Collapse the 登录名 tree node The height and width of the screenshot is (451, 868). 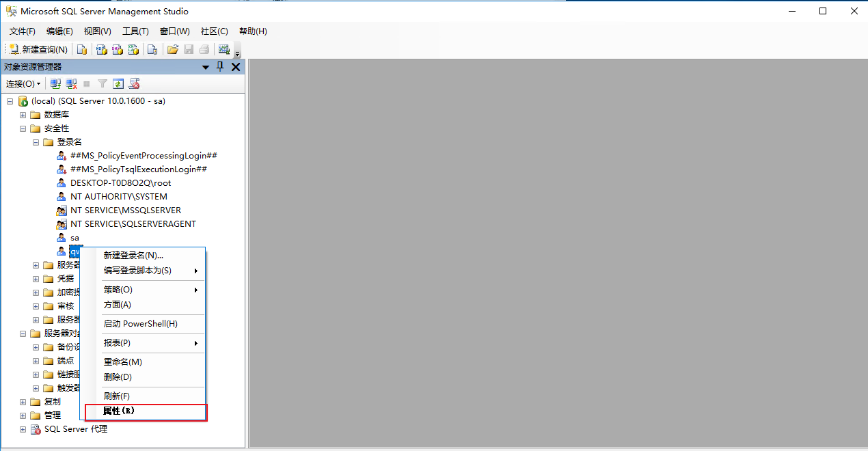[x=36, y=142]
